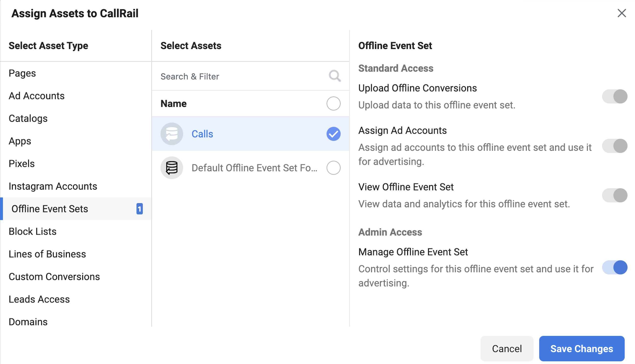Click the Assign Ad Accounts label
635x364 pixels.
coord(403,131)
